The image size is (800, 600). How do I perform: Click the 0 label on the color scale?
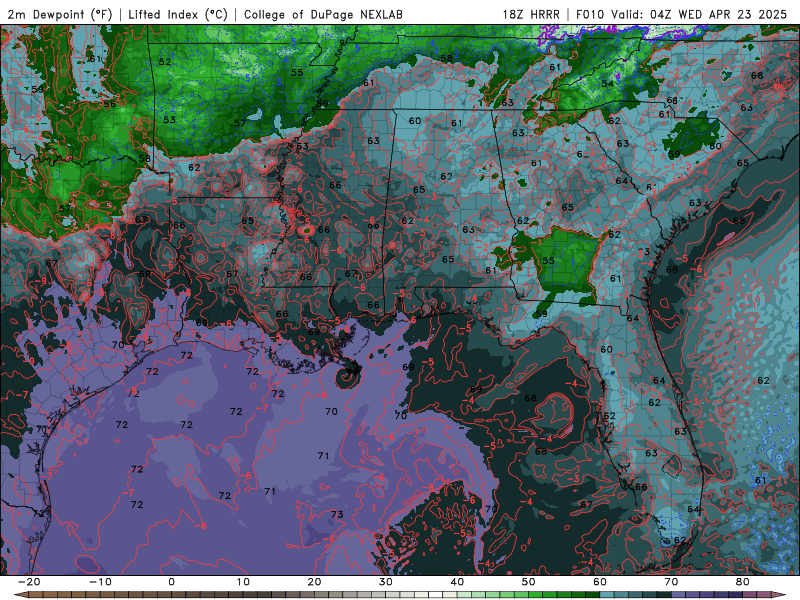tap(171, 582)
